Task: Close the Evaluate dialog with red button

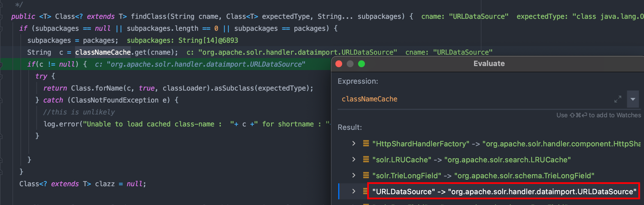Action: tap(339, 64)
